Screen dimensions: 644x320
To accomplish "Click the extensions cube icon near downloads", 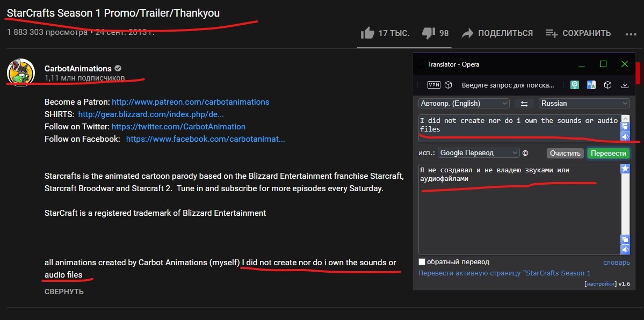I will click(608, 85).
